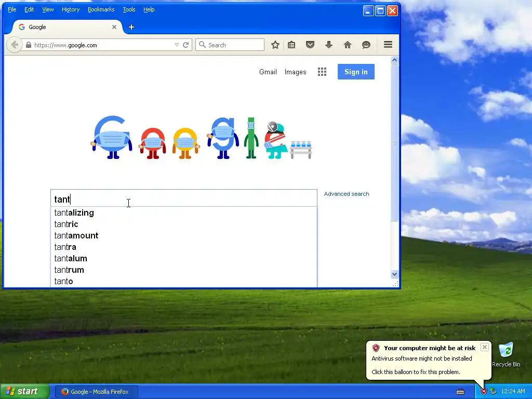Open the Tools menu
This screenshot has height=399, width=532.
click(x=129, y=9)
